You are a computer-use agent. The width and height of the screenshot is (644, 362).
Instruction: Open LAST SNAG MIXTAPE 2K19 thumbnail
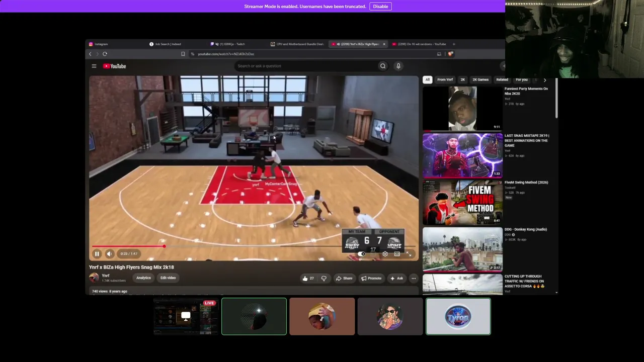pos(462,155)
